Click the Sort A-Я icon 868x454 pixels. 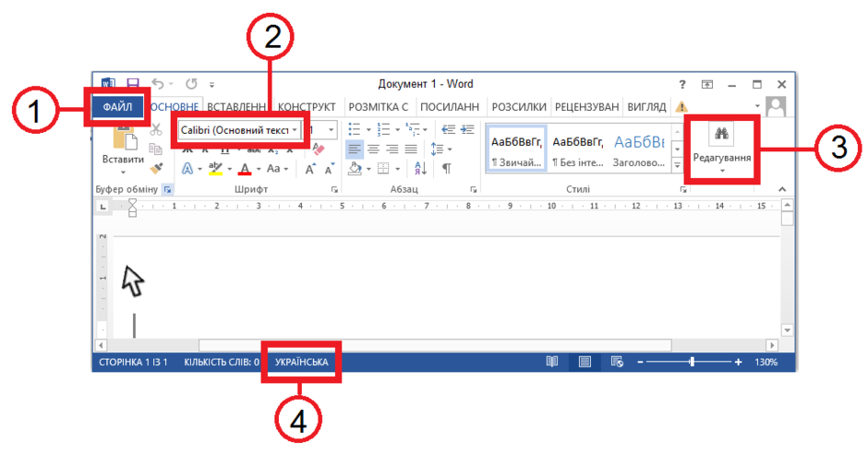pyautogui.click(x=421, y=169)
